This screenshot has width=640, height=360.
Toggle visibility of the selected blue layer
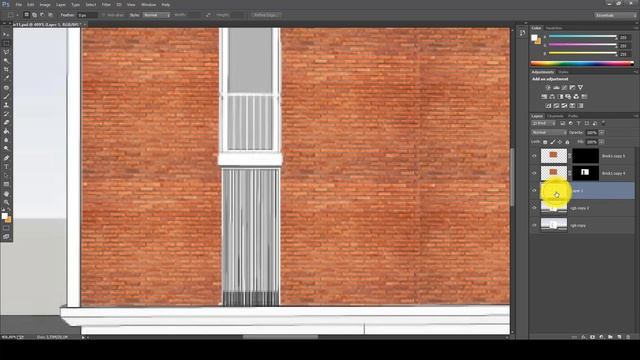pos(534,191)
